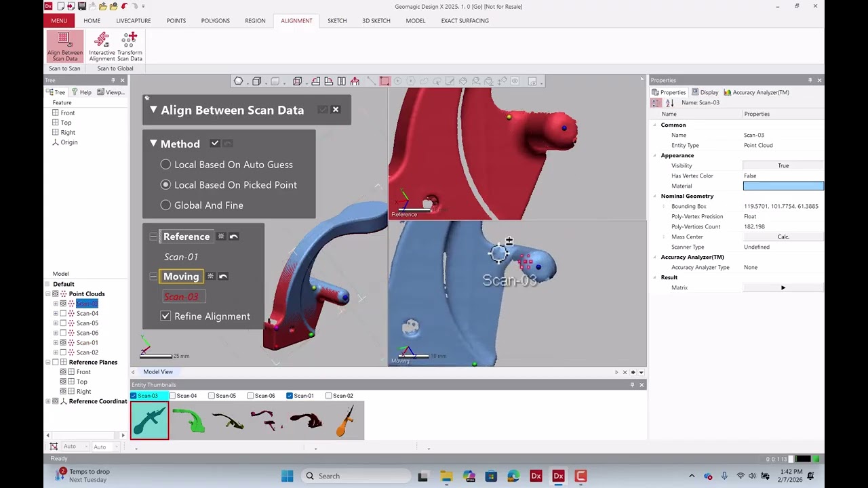
Task: Click the Open folder icon in the quick access bar
Action: point(102,6)
